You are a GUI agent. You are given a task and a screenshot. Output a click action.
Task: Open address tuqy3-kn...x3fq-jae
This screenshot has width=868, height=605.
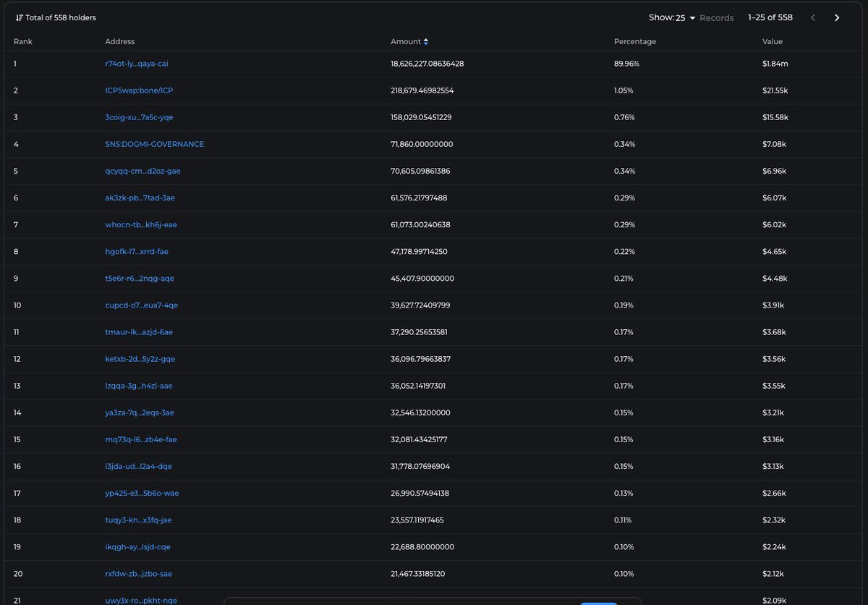coord(139,520)
